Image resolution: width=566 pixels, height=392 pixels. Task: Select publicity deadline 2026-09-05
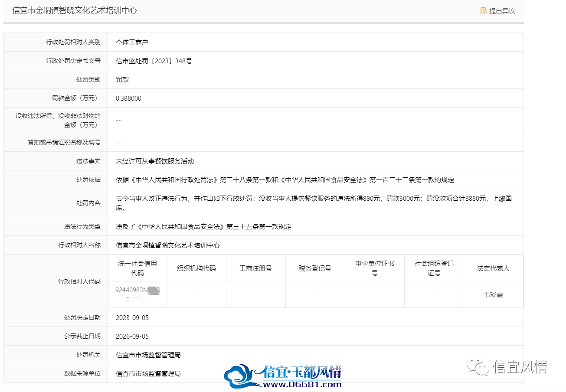pos(132,336)
